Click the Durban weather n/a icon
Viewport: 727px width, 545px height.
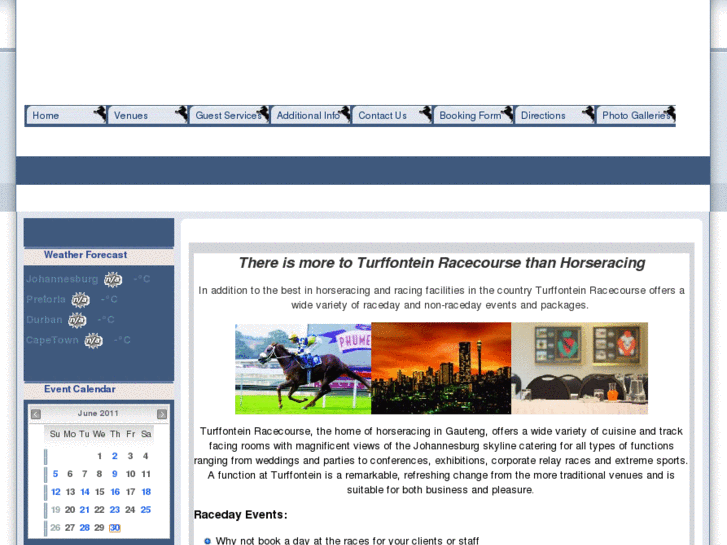tap(77, 320)
